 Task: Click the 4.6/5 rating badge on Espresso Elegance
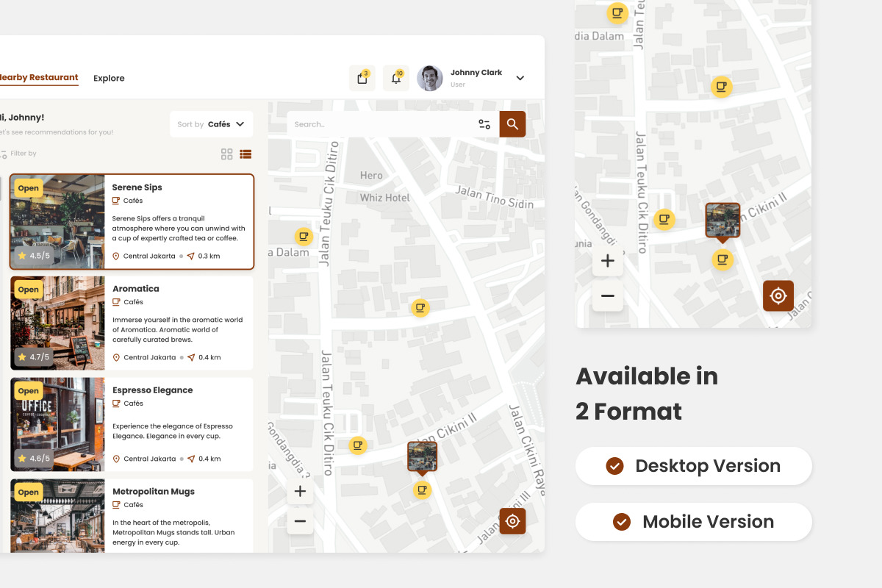34,459
